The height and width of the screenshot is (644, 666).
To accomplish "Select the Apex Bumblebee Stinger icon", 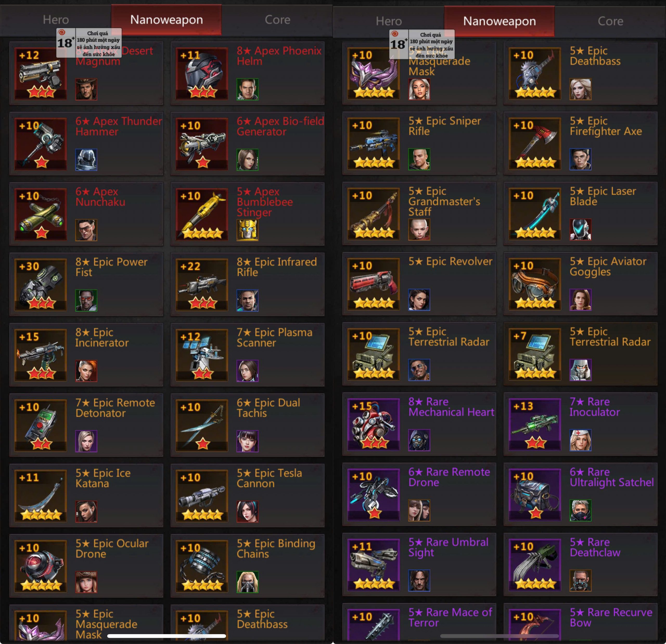I will 202,214.
